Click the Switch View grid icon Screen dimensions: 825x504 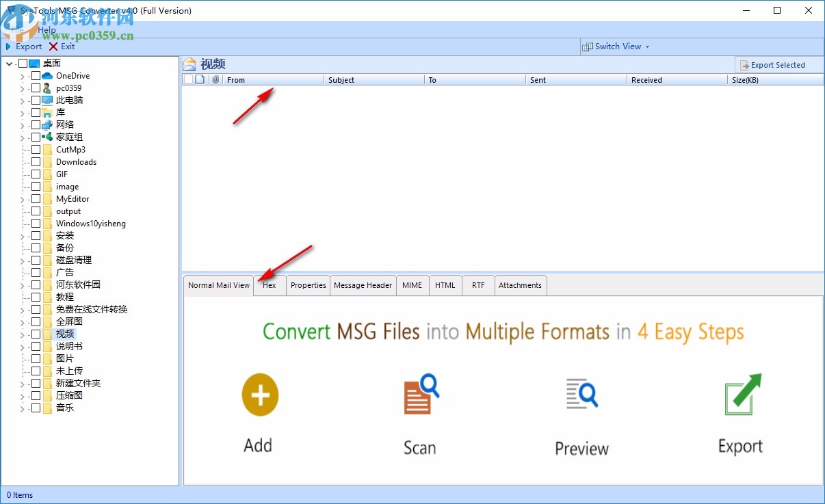tap(588, 47)
